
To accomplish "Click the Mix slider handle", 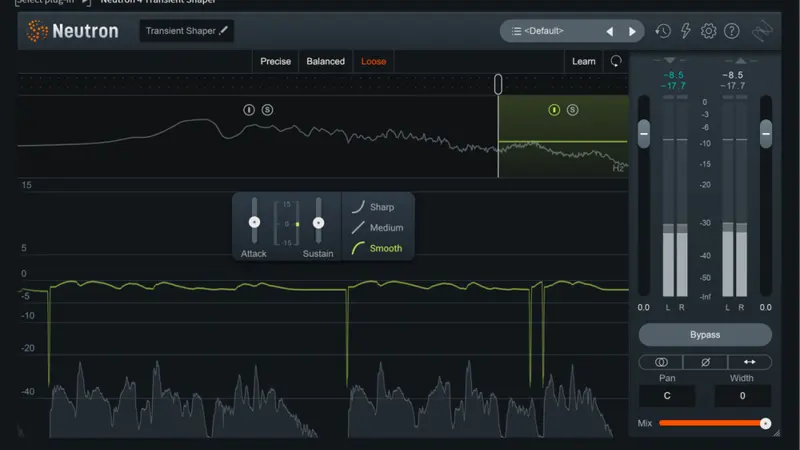I will point(765,423).
